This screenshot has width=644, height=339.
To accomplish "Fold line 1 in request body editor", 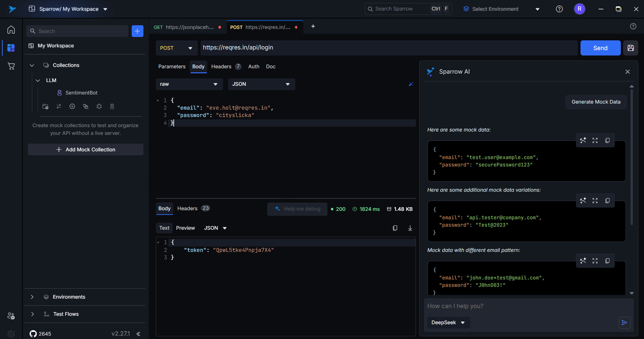I will [x=158, y=101].
